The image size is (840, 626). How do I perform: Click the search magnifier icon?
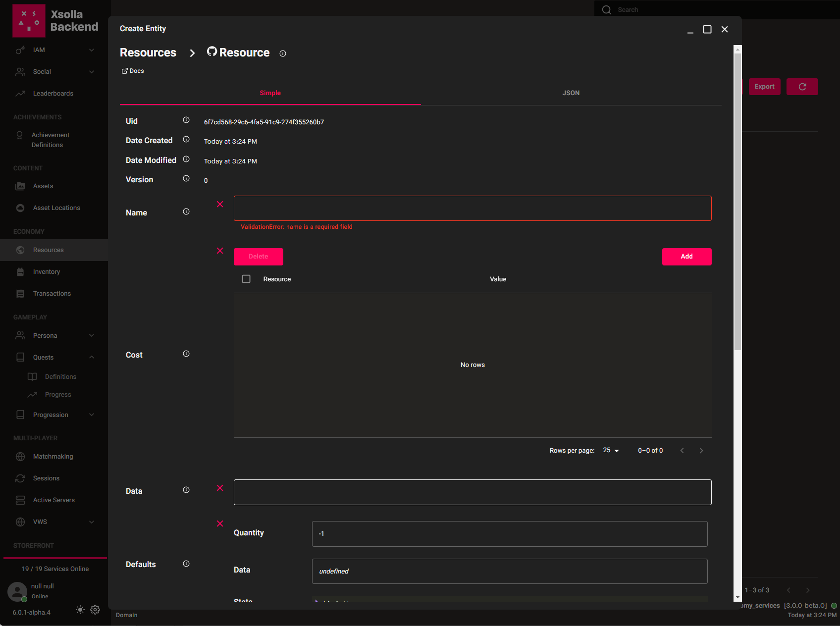(x=607, y=10)
